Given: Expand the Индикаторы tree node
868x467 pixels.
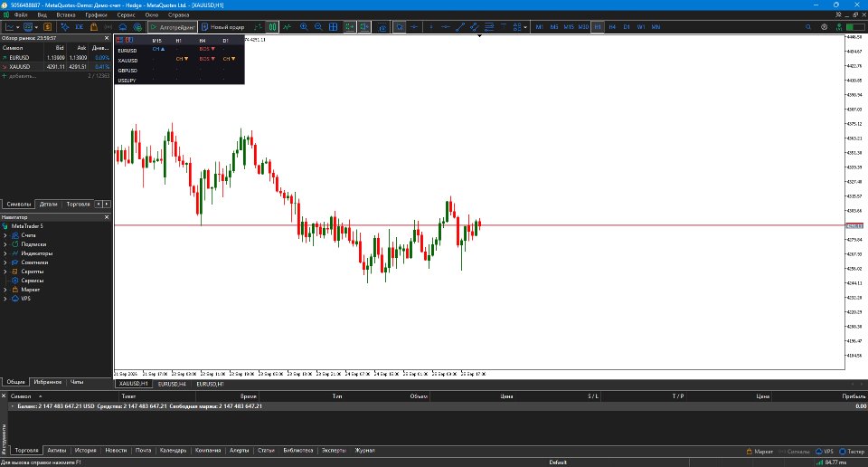Looking at the screenshot, I should click(x=5, y=253).
